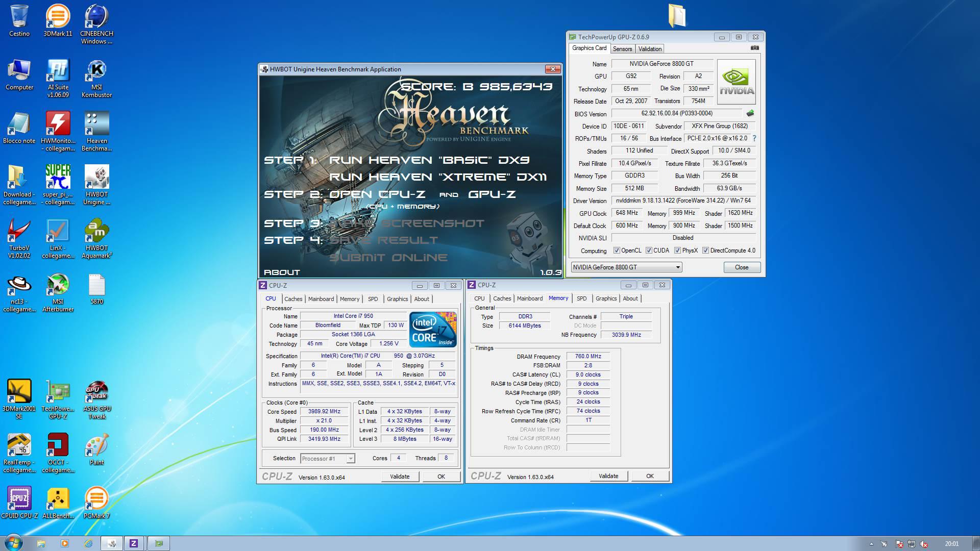
Task: Open the Processor #1 selection dropdown
Action: click(327, 459)
